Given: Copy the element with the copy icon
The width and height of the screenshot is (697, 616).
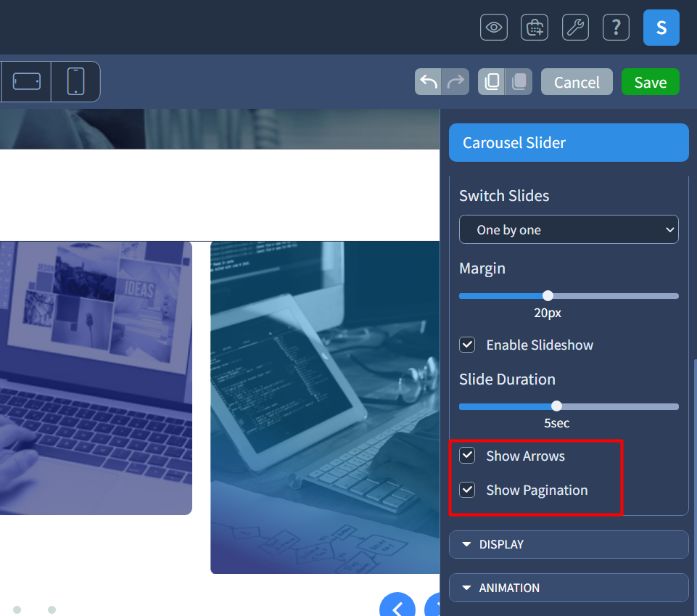Looking at the screenshot, I should [491, 82].
